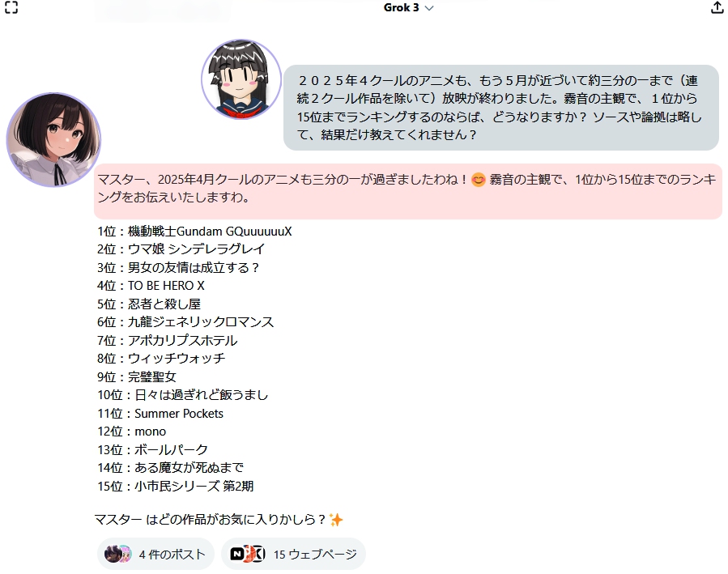Click the share upload icon

[x=717, y=7]
